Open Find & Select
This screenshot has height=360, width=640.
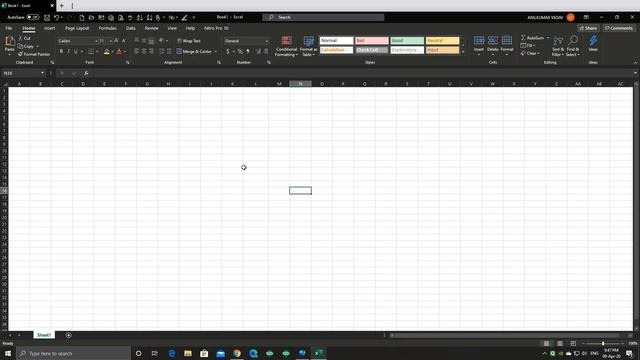[573, 46]
